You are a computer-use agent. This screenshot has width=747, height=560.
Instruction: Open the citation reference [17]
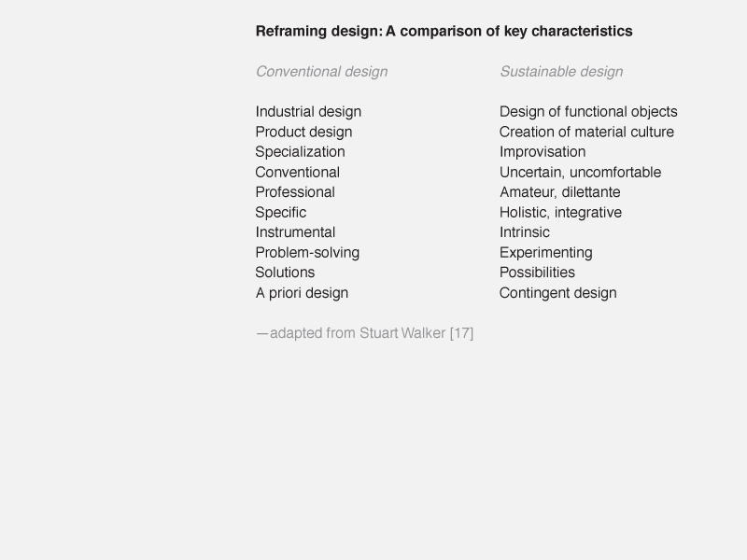[461, 333]
